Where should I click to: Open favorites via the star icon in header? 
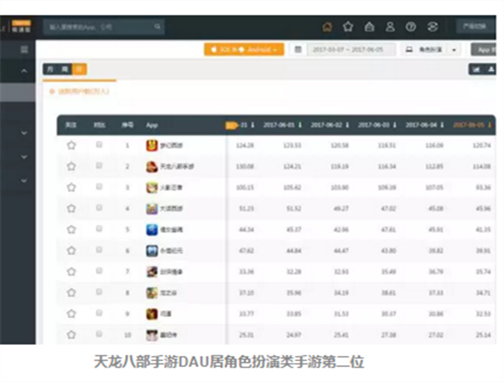point(348,27)
